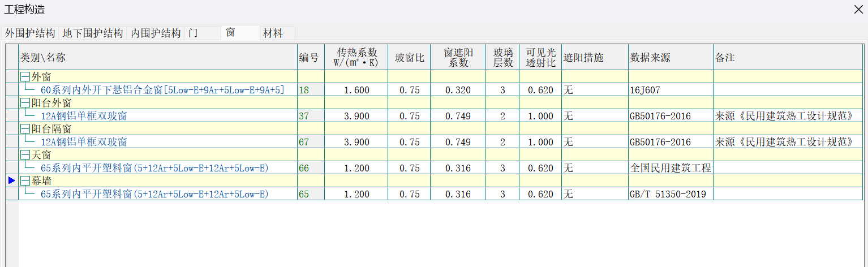This screenshot has height=267, width=868.
Task: Collapse the 阳台外窗 category group
Action: [x=25, y=103]
